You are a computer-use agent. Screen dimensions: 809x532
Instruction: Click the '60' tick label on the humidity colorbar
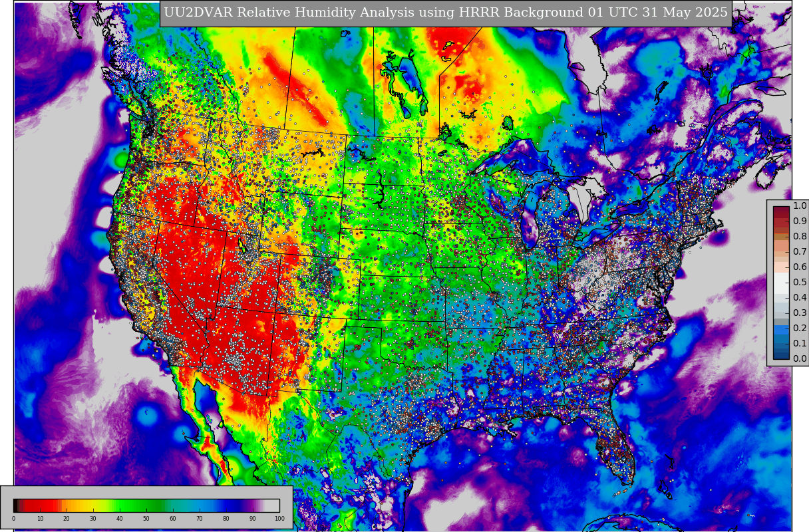pos(173,519)
